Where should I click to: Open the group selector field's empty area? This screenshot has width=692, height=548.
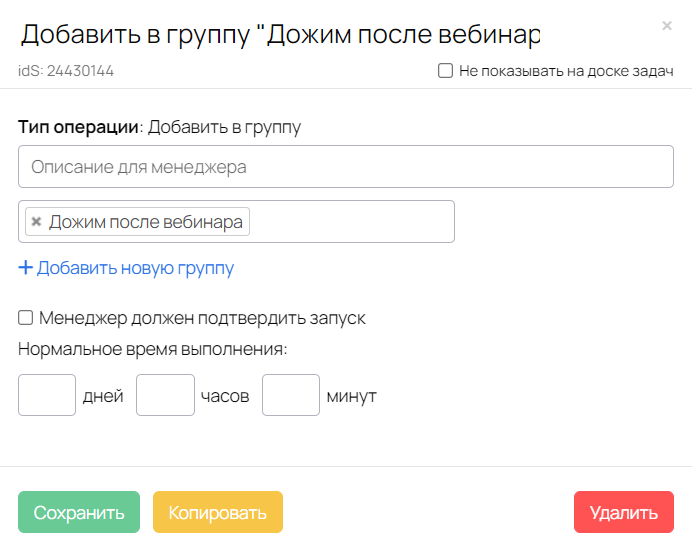(350, 222)
